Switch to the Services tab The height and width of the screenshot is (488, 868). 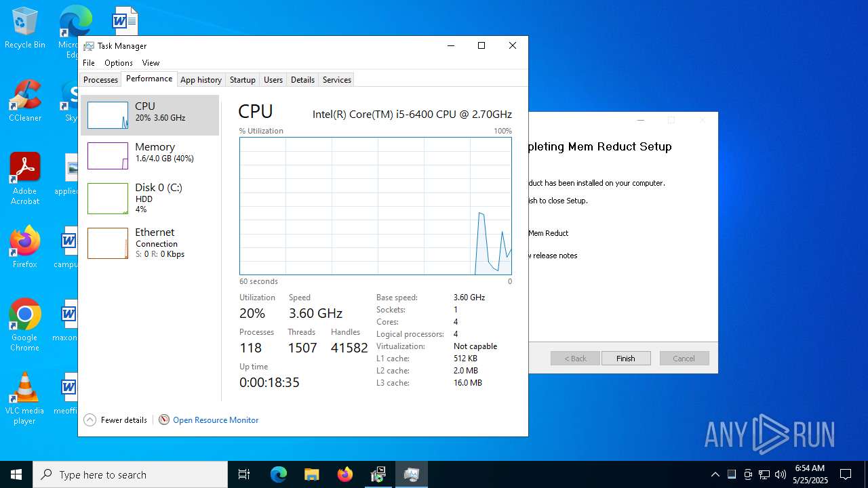tap(336, 80)
